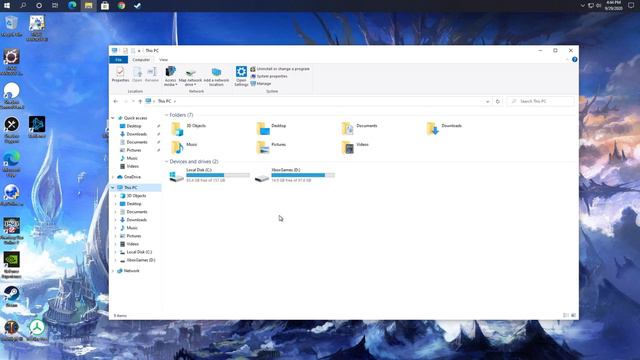
Task: Open Task View from the taskbar
Action: coord(55,6)
